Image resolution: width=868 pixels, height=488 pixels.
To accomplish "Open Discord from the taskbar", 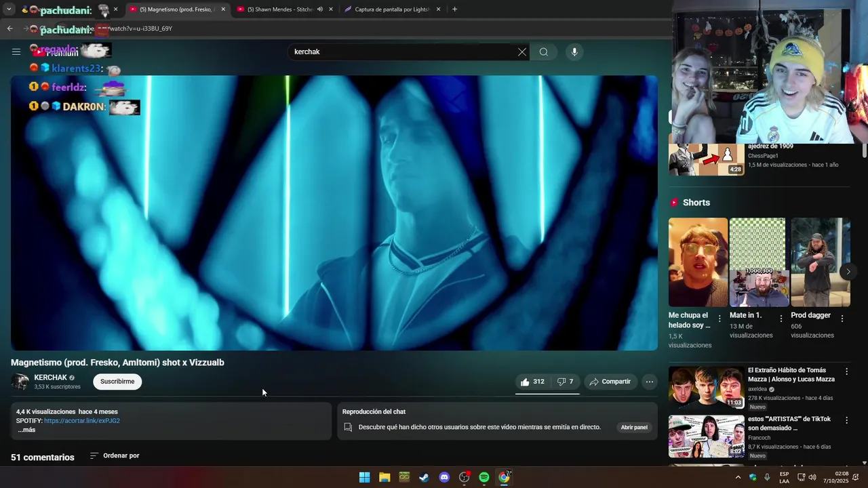I will tap(444, 477).
